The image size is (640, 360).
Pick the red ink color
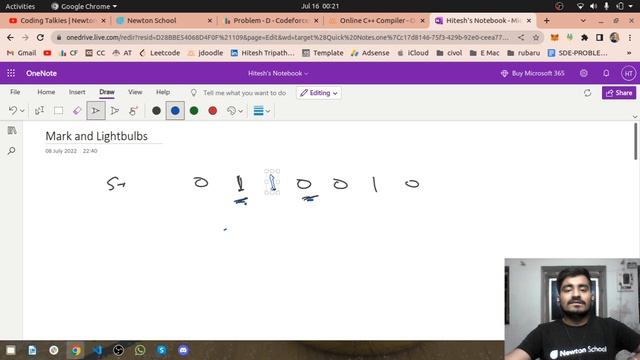213,111
